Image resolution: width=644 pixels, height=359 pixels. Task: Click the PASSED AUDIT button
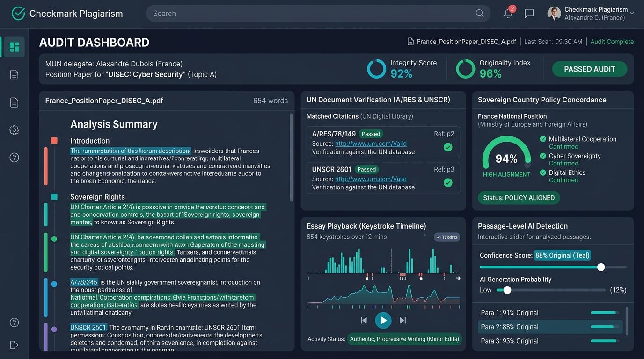[590, 69]
